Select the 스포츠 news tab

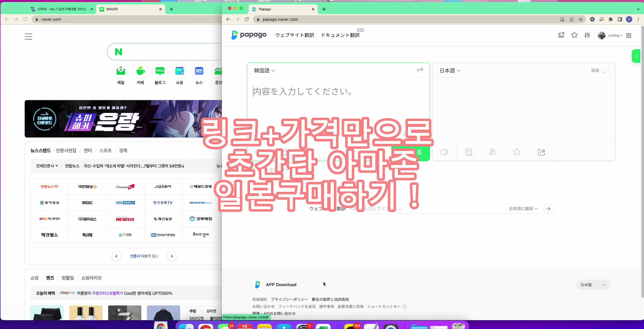[x=105, y=150]
